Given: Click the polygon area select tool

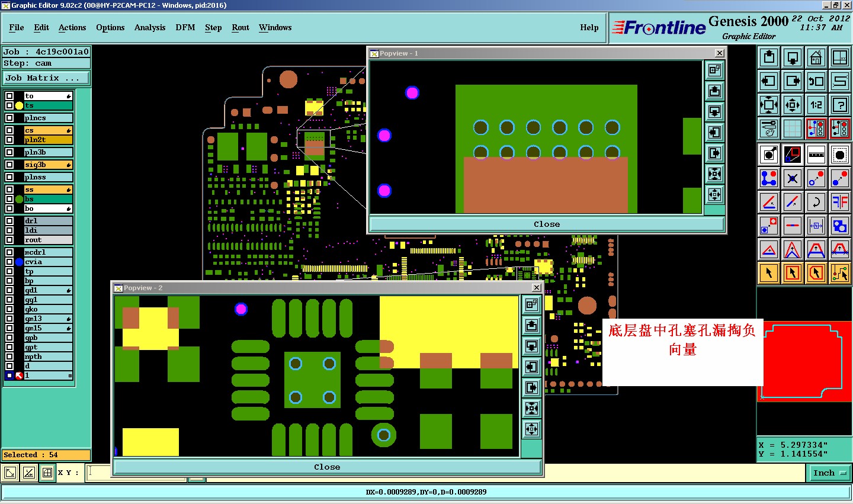Looking at the screenshot, I should coord(816,273).
